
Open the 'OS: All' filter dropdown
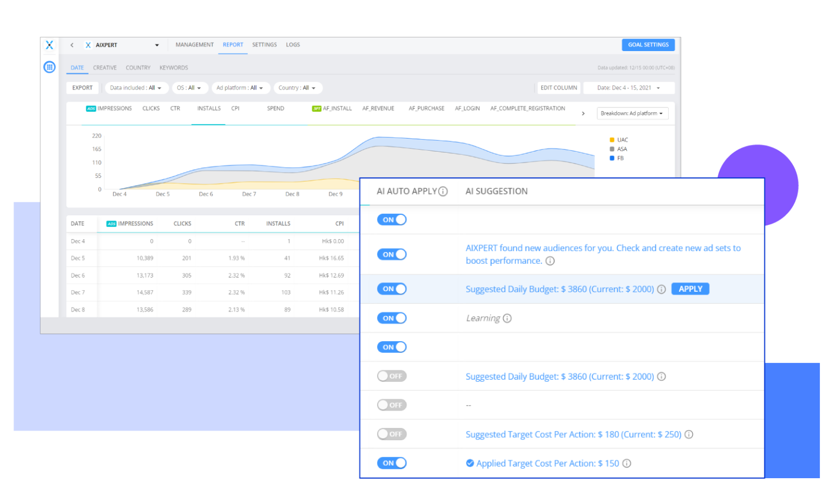(190, 88)
